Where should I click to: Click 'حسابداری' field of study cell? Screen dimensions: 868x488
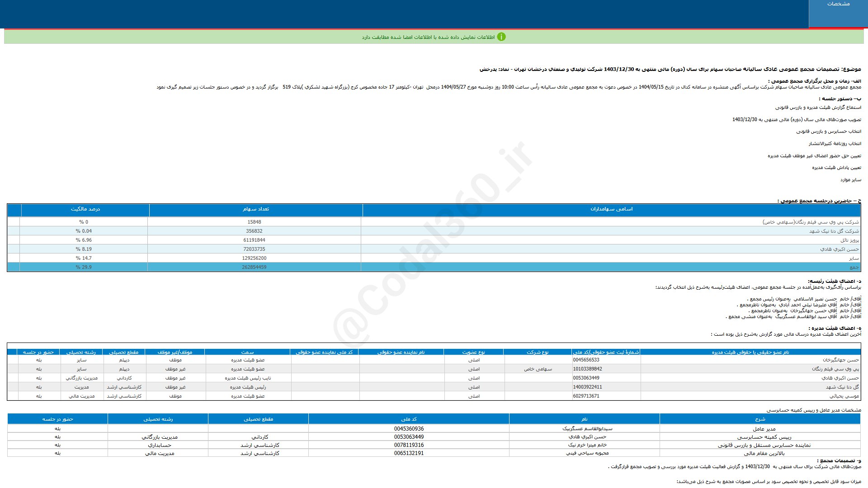[x=160, y=445]
